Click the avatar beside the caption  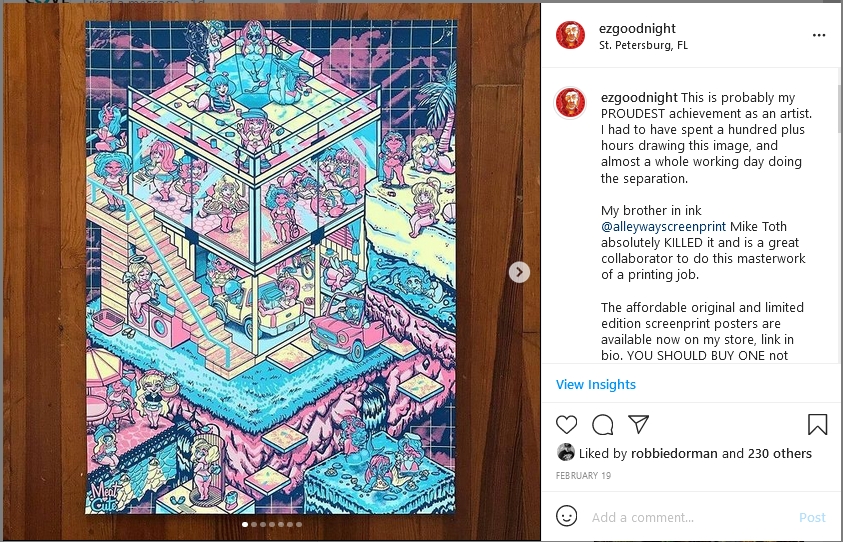[x=570, y=102]
